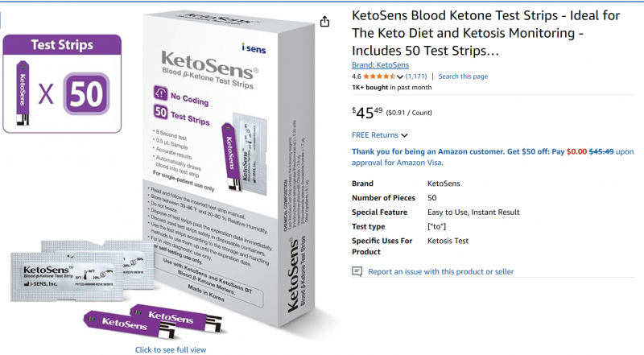The image size is (644, 355).
Task: Click to see full view link
Action: [x=171, y=349]
